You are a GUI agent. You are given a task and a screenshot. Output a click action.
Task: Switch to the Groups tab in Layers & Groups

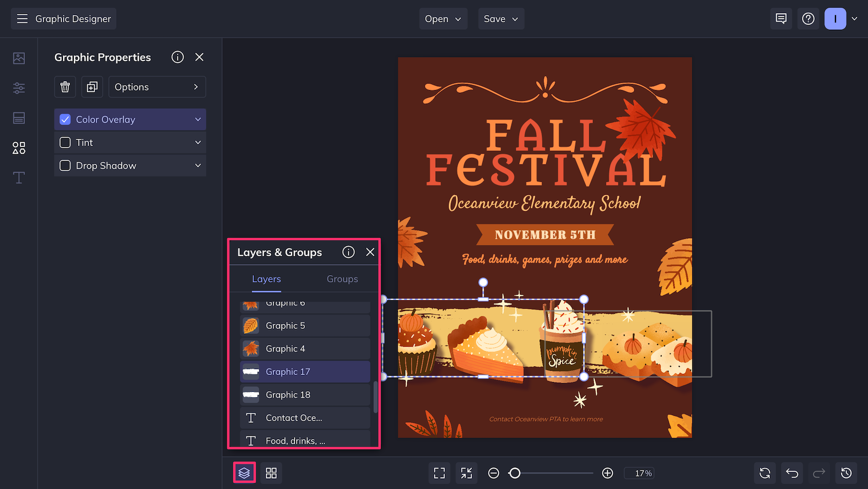[342, 279]
